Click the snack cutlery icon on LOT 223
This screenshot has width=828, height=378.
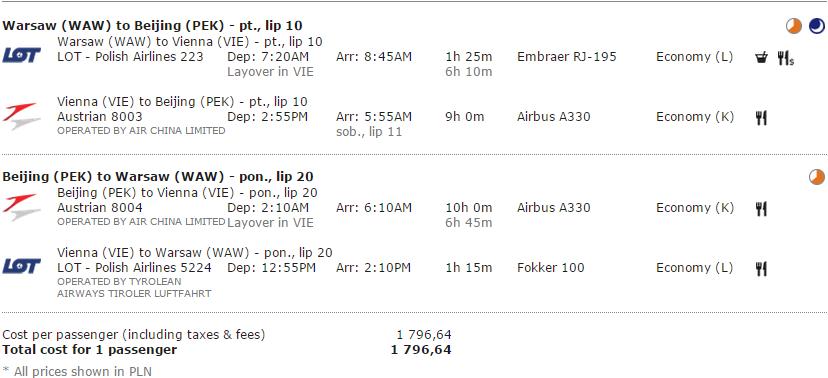pos(785,58)
